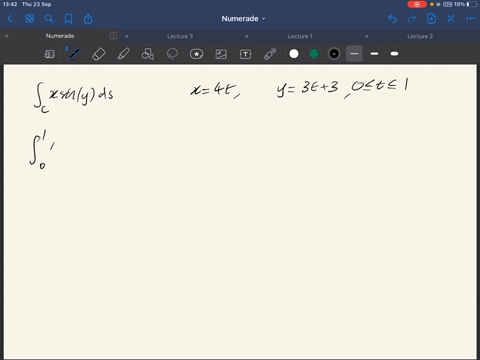Choose the black pen color
480x360 pixels.
click(x=334, y=54)
